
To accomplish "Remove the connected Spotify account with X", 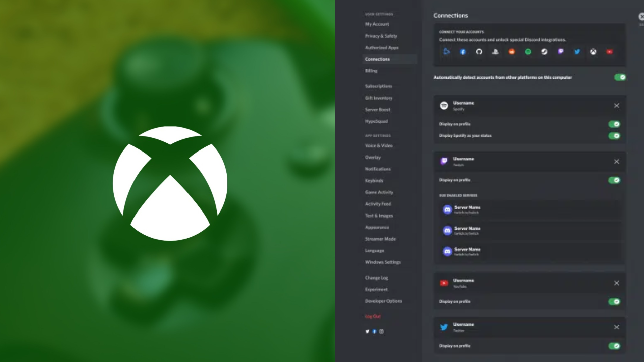I will [x=616, y=106].
